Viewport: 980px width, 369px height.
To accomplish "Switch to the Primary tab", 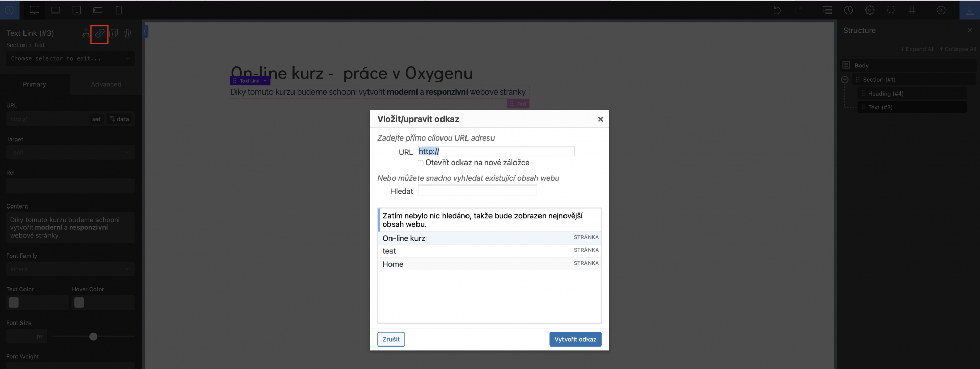I will (x=34, y=84).
